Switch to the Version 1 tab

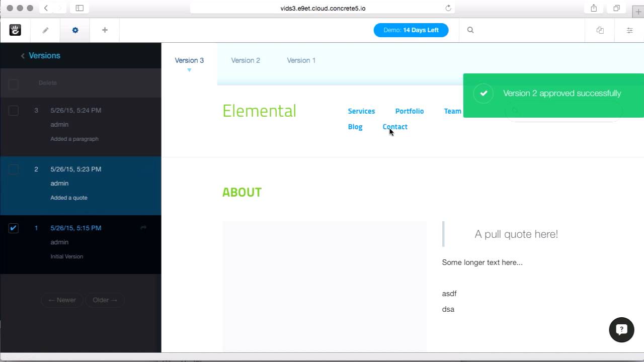coord(301,60)
